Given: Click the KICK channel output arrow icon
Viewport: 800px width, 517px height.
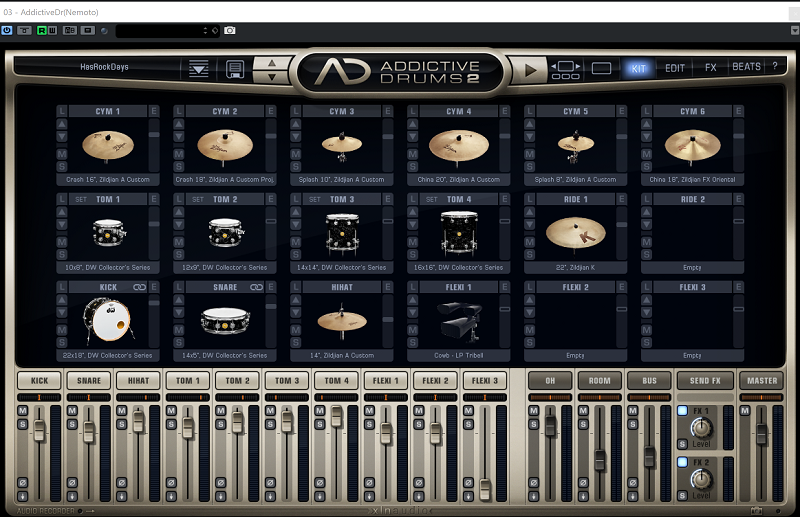Looking at the screenshot, I should [22, 496].
